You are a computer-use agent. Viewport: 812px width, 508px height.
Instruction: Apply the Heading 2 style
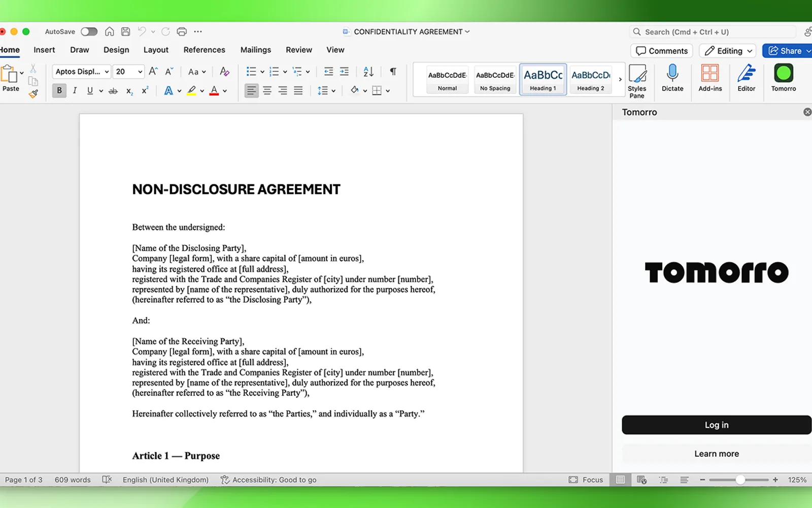pyautogui.click(x=591, y=79)
